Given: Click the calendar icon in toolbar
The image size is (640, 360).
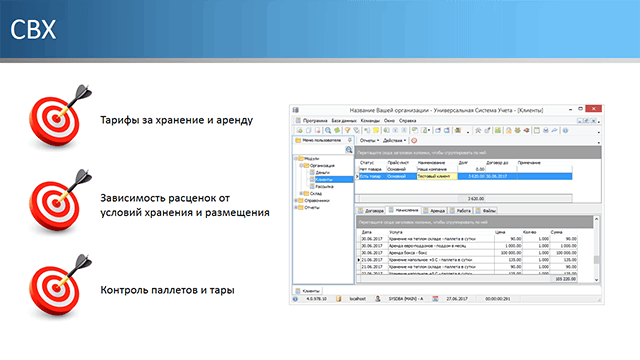Looking at the screenshot, I should pyautogui.click(x=537, y=131).
